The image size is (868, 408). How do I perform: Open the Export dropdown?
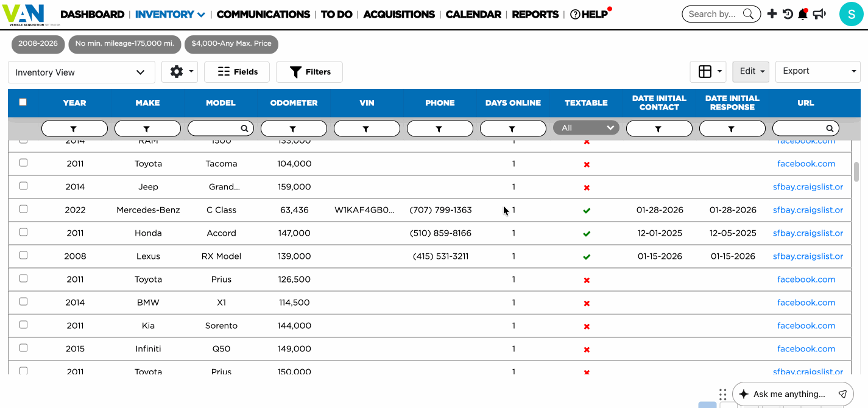[819, 71]
